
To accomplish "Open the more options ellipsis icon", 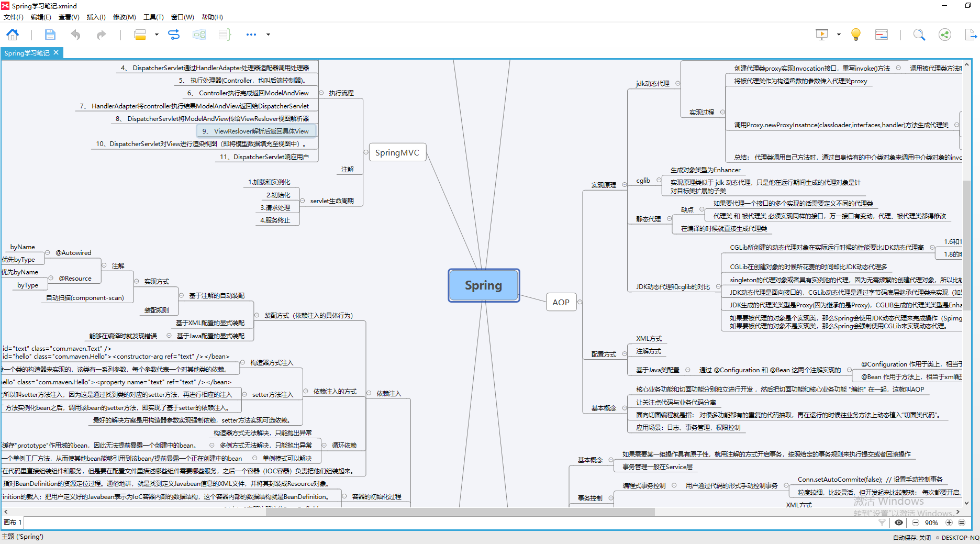I will [x=251, y=35].
